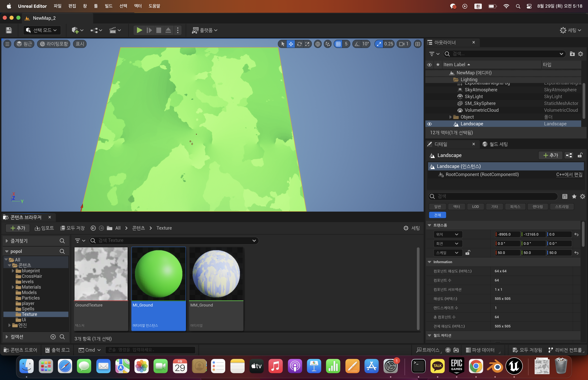Open the 선택 모드 mode dropdown
Image resolution: width=588 pixels, height=380 pixels.
tap(42, 30)
